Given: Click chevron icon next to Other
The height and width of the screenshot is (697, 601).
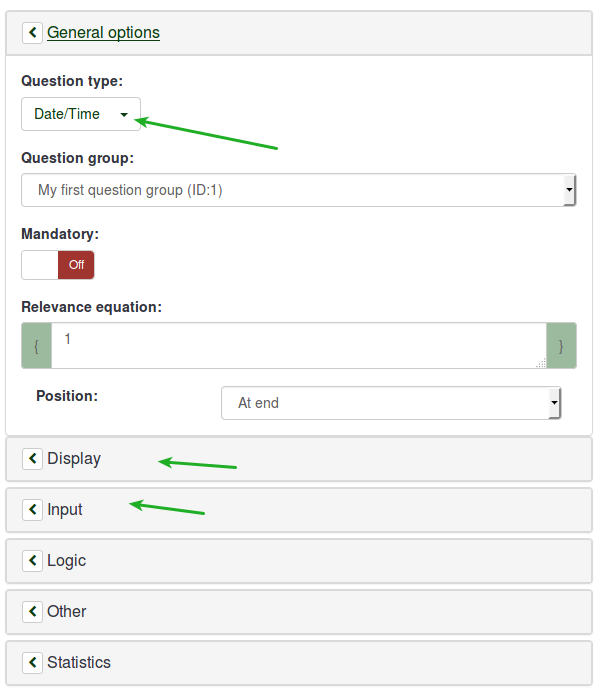Looking at the screenshot, I should point(32,611).
